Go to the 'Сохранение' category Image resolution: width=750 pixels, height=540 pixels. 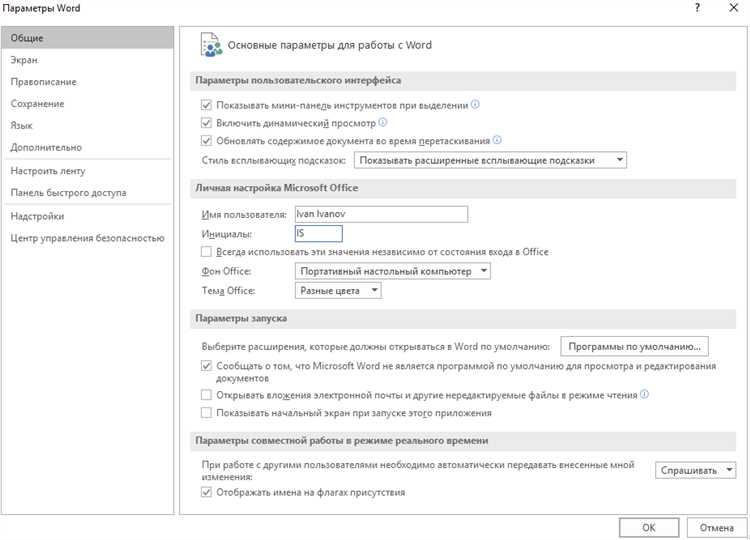coord(87,104)
